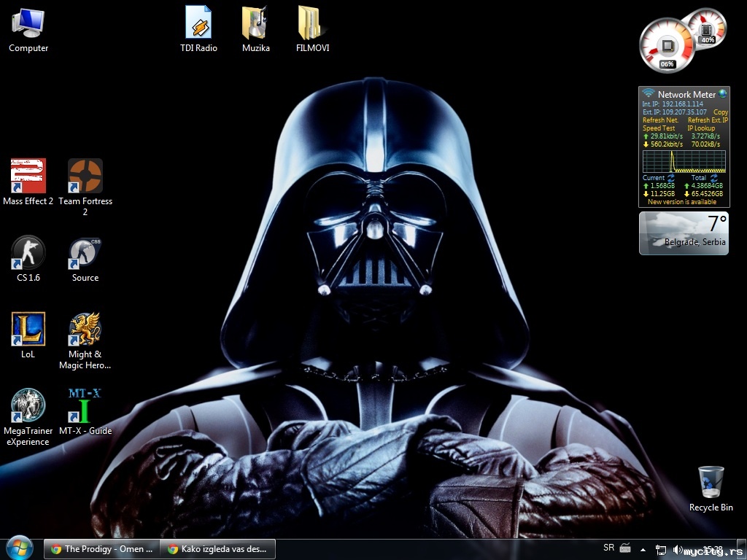Open the Computer desktop icon
747x560 pixels.
[28, 30]
